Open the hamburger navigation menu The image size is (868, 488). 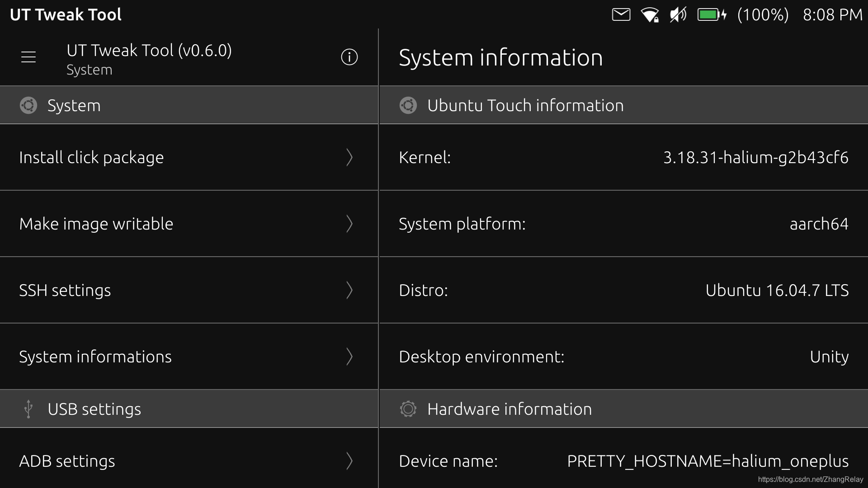[x=28, y=57]
